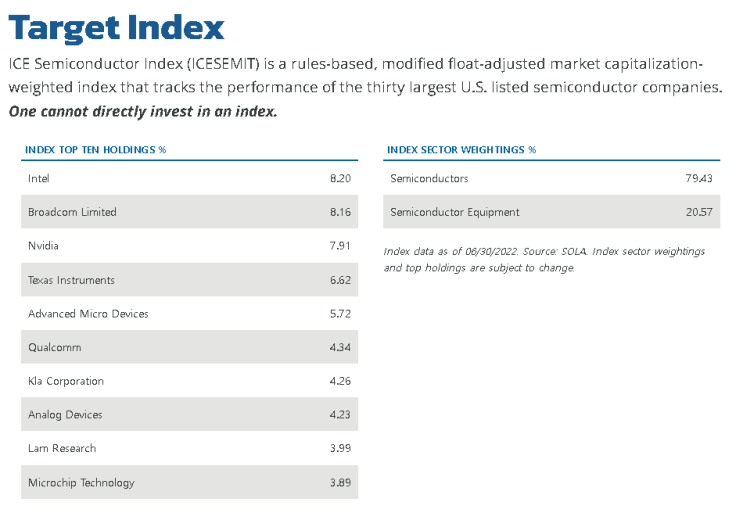Click the Target Index heading
743x513 pixels.
116,27
